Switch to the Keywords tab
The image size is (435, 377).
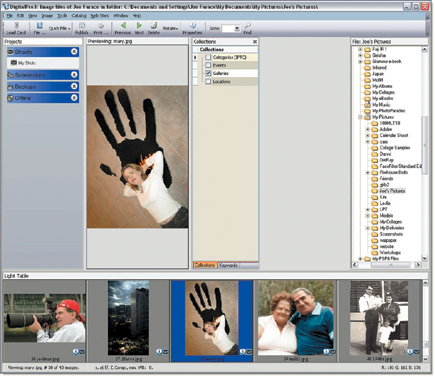228,265
